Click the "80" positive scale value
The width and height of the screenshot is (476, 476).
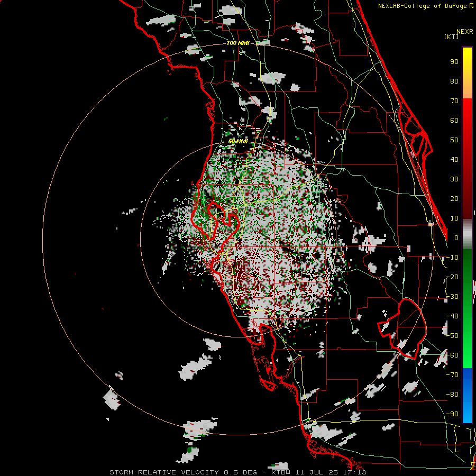tap(454, 81)
